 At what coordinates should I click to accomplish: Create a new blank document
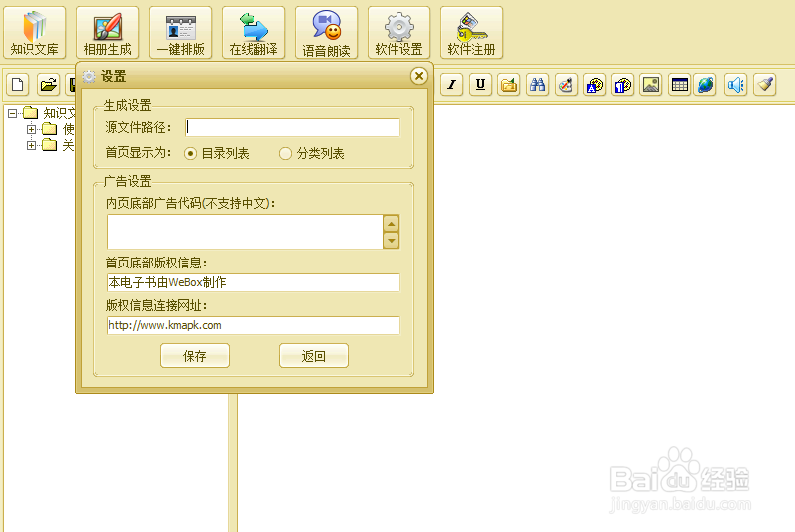tap(18, 85)
